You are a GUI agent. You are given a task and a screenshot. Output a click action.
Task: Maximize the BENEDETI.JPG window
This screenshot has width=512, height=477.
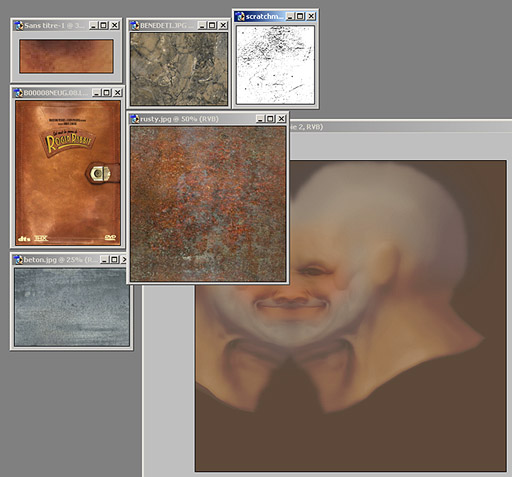212,25
